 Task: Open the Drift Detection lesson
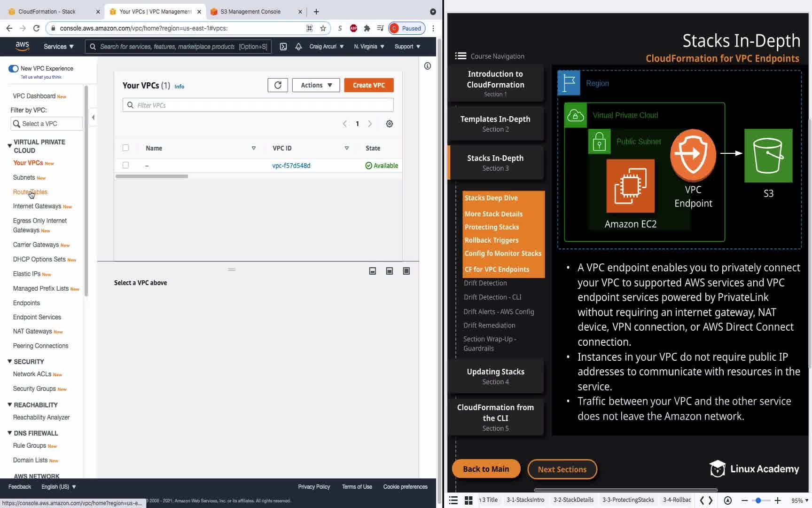485,283
